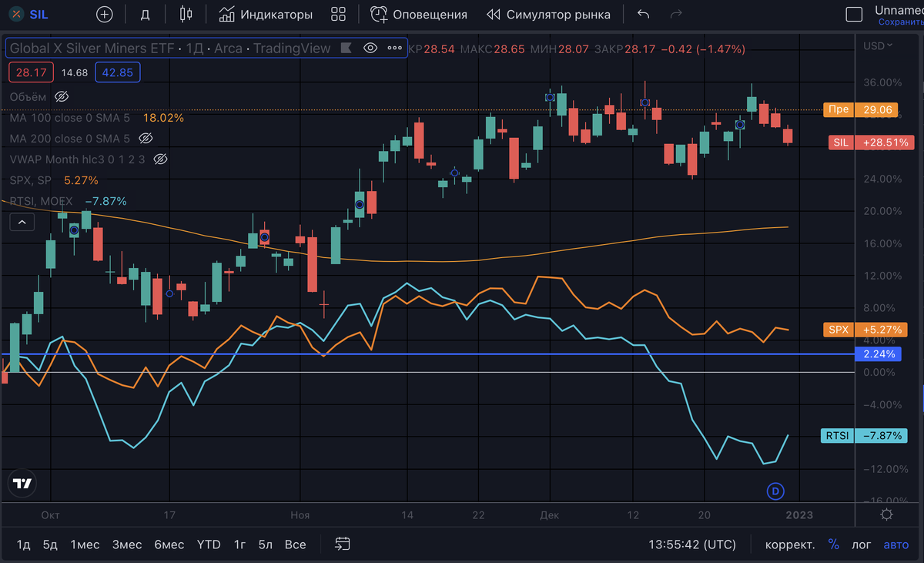The width and height of the screenshot is (924, 563).
Task: Open go-to-date calendar icon
Action: (x=343, y=545)
